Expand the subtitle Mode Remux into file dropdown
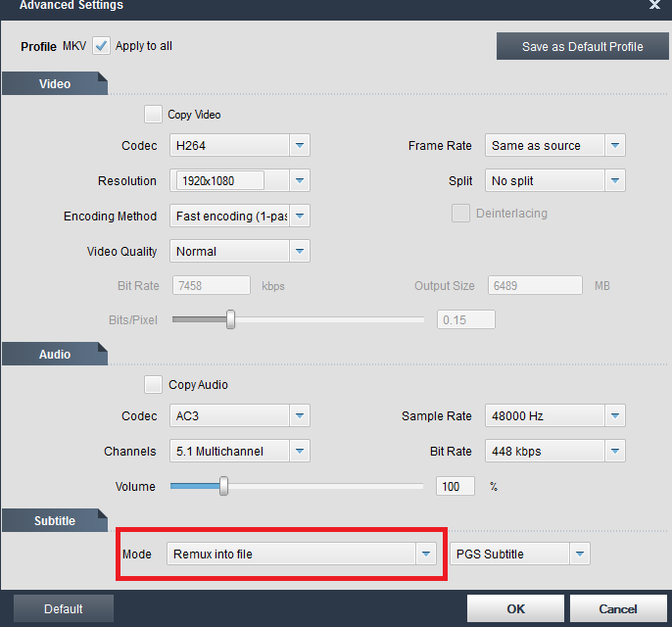Viewport: 672px width, 627px height. click(x=425, y=554)
